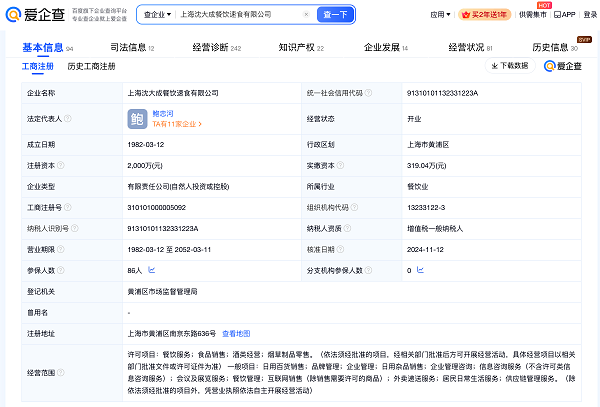Switch to the 知识产权 tab
The image size is (600, 407).
(296, 47)
